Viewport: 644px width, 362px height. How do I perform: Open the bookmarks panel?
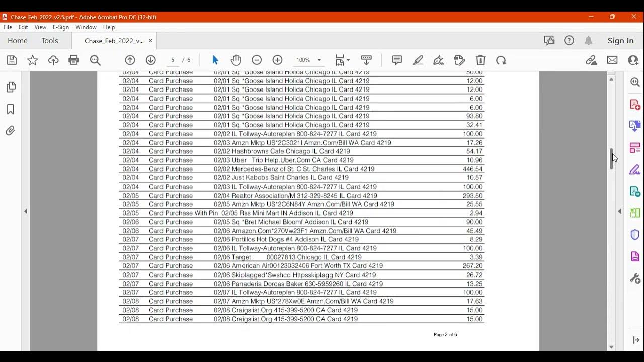pos(11,109)
